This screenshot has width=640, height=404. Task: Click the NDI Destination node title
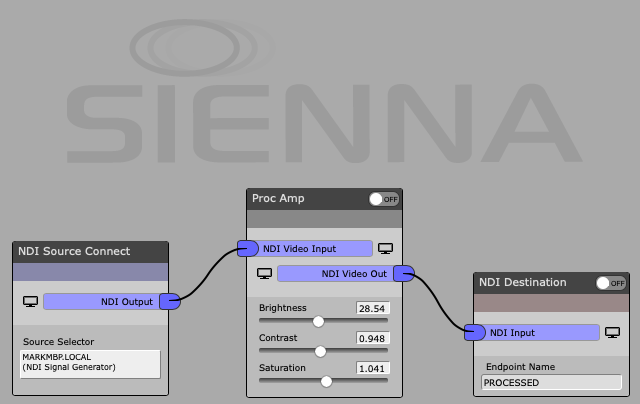[522, 282]
